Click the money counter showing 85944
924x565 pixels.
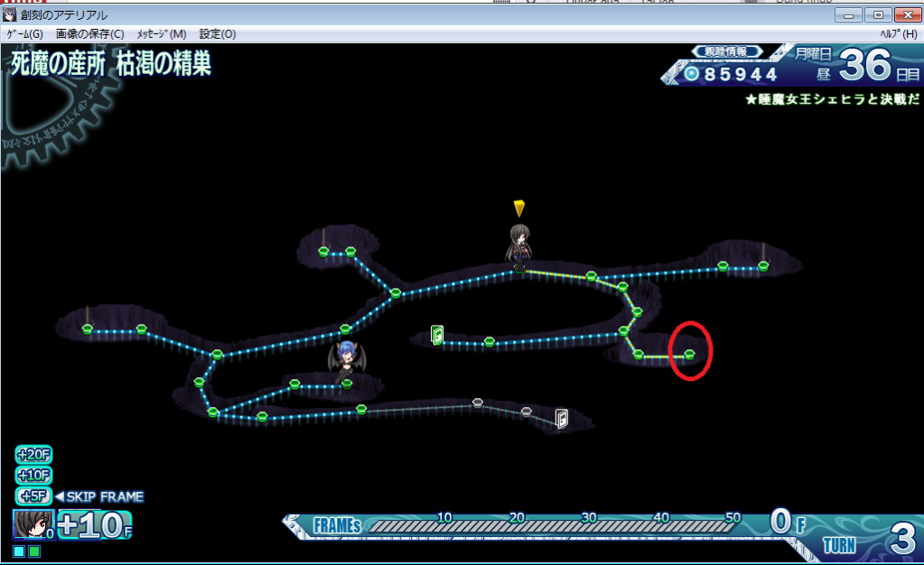732,74
